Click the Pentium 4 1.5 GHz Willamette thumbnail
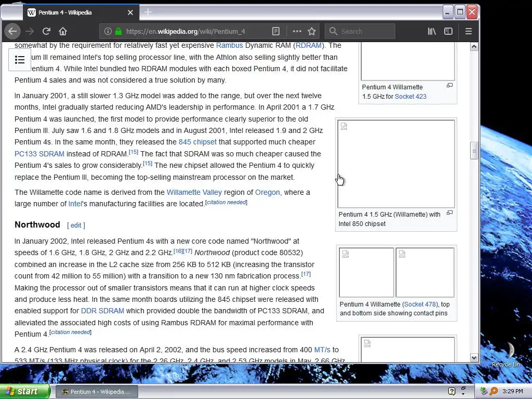The height and width of the screenshot is (399, 532). pos(396,164)
